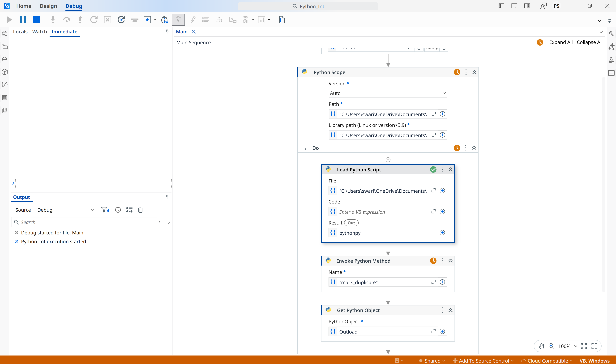The width and height of the screenshot is (616, 364).
Task: Switch to the Locals tab
Action: [20, 32]
